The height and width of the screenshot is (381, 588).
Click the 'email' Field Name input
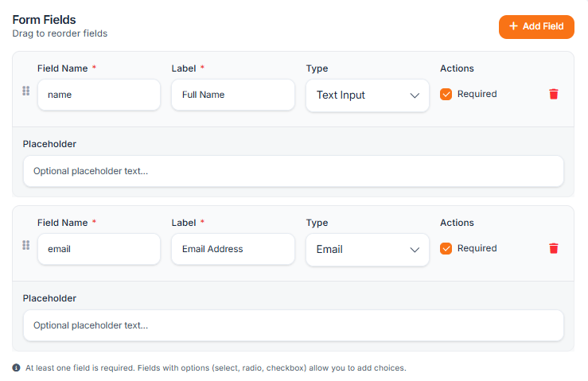point(99,249)
